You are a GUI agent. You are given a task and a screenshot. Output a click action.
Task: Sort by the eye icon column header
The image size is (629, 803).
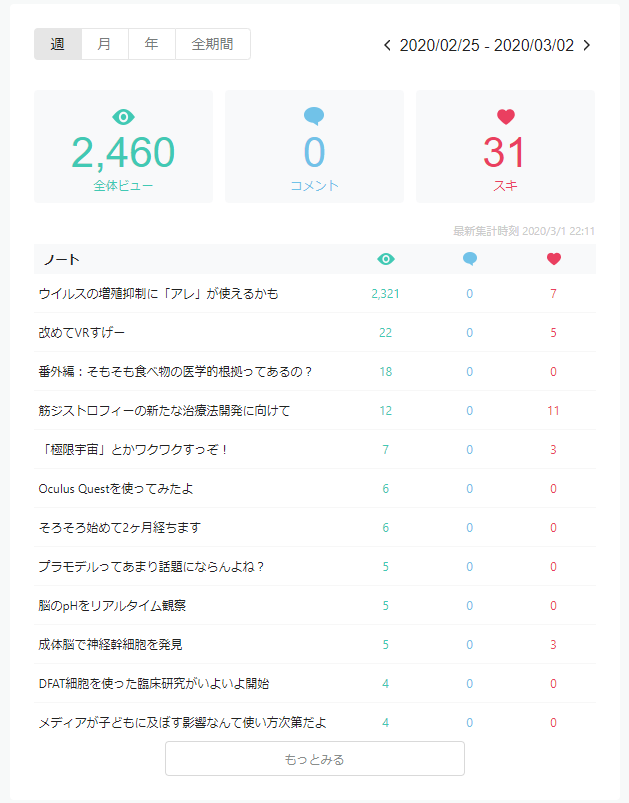pos(386,259)
